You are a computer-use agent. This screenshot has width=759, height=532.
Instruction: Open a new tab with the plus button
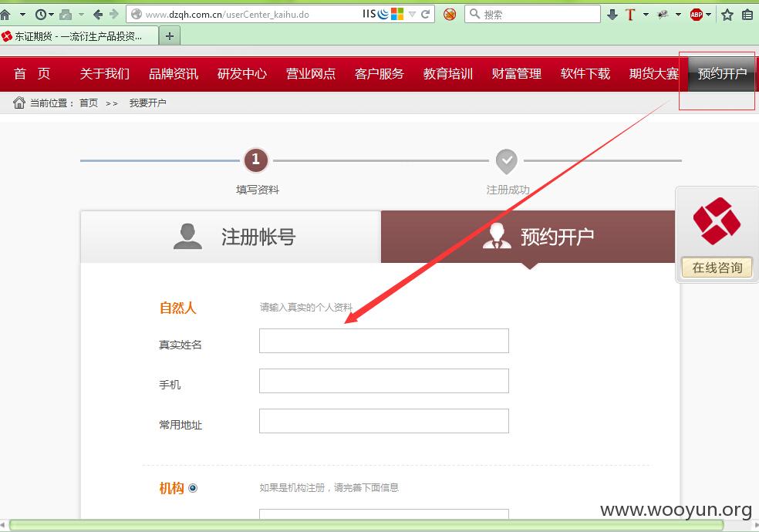click(x=170, y=35)
